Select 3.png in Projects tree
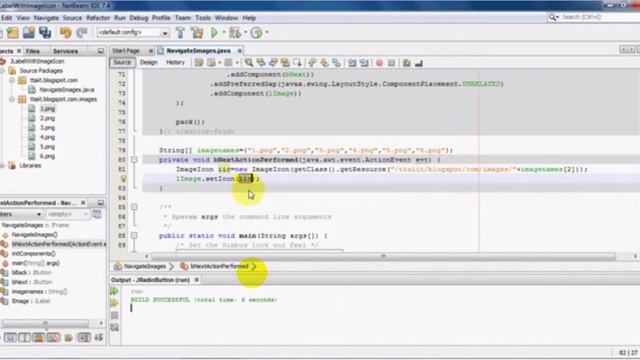The width and height of the screenshot is (640, 360). (x=47, y=128)
